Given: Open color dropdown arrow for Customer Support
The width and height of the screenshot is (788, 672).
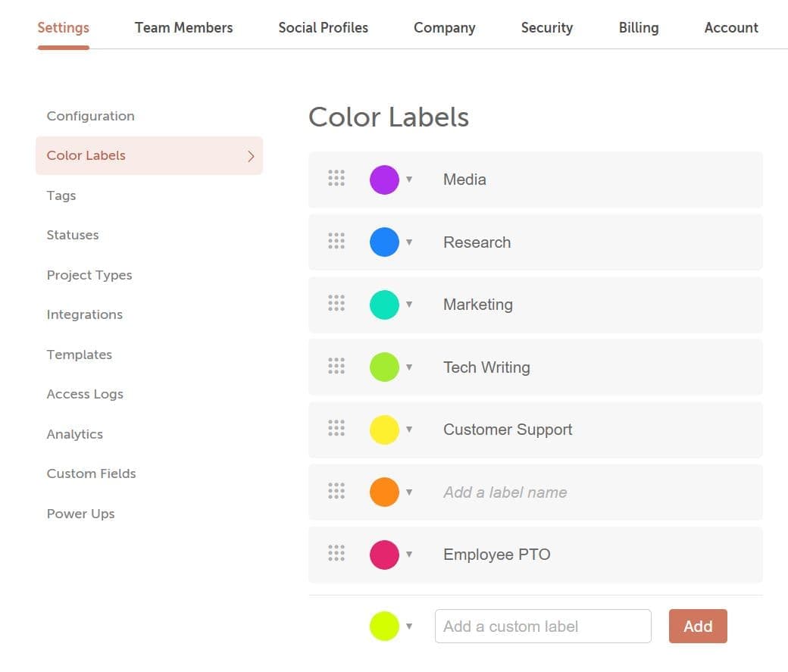Looking at the screenshot, I should click(409, 430).
